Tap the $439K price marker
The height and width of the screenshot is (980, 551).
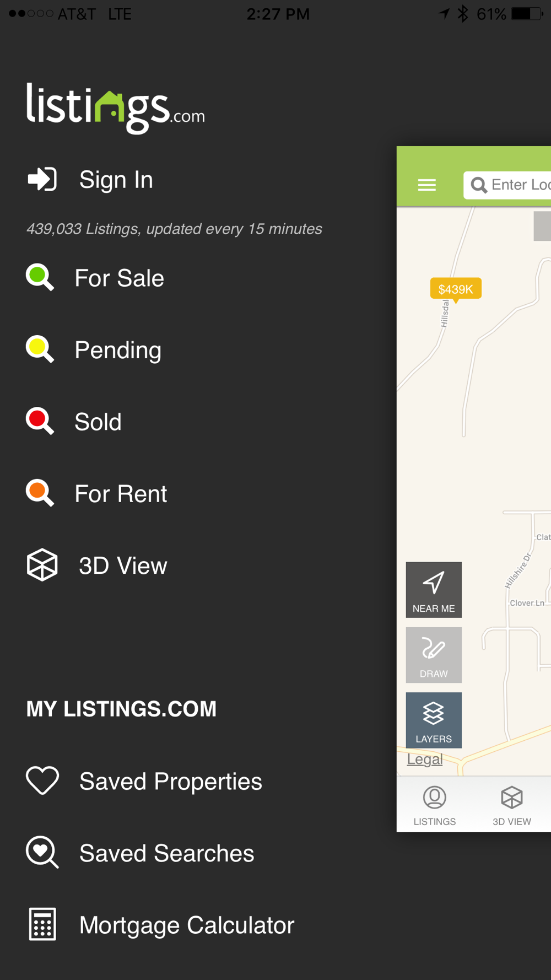coord(456,289)
